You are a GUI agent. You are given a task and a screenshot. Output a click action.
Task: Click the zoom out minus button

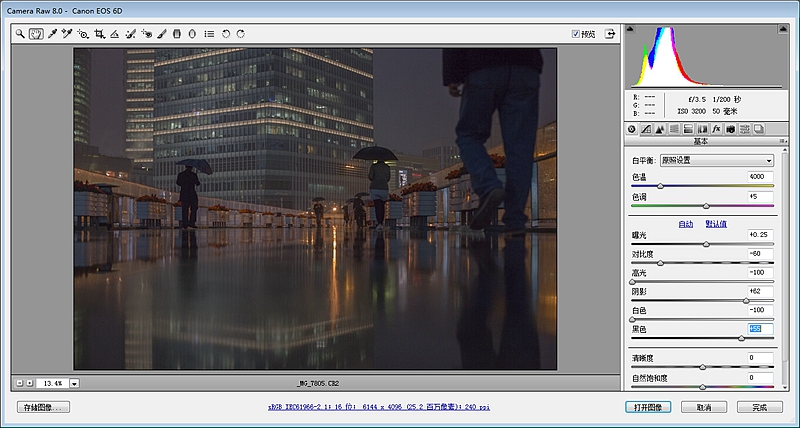click(x=19, y=383)
